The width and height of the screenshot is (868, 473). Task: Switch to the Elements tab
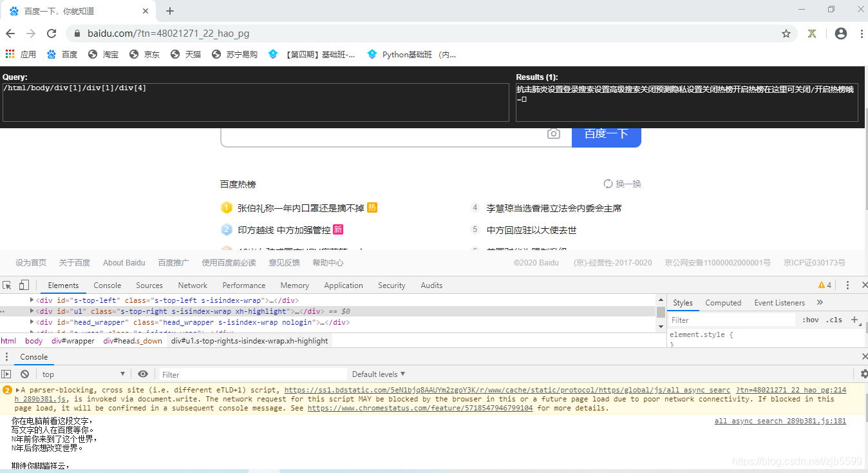(63, 285)
